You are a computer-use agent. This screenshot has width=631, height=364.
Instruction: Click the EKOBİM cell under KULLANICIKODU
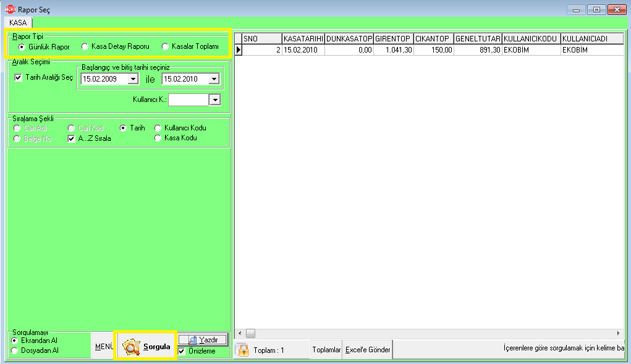point(531,50)
